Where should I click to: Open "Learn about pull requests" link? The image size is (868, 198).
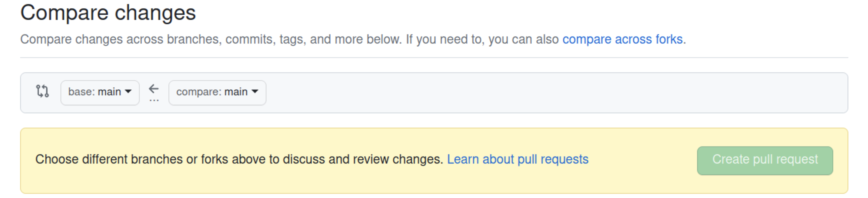[x=518, y=159]
